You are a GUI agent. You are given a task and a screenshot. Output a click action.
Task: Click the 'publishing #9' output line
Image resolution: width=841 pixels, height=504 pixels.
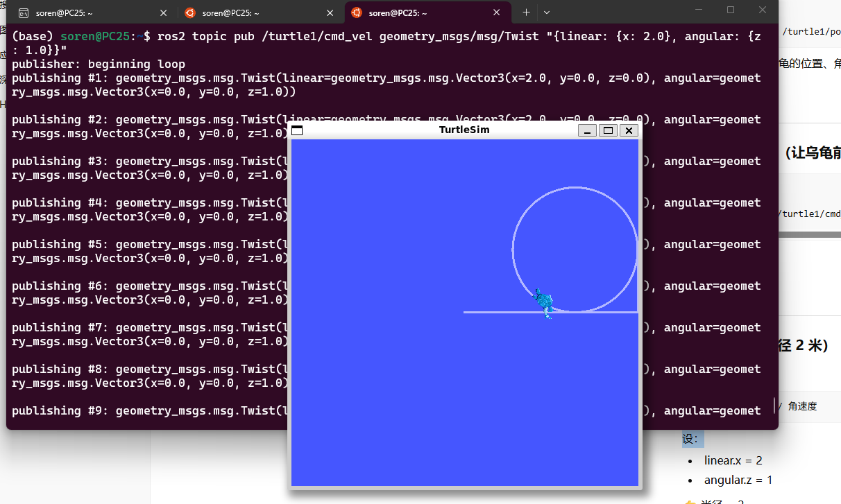(x=386, y=410)
